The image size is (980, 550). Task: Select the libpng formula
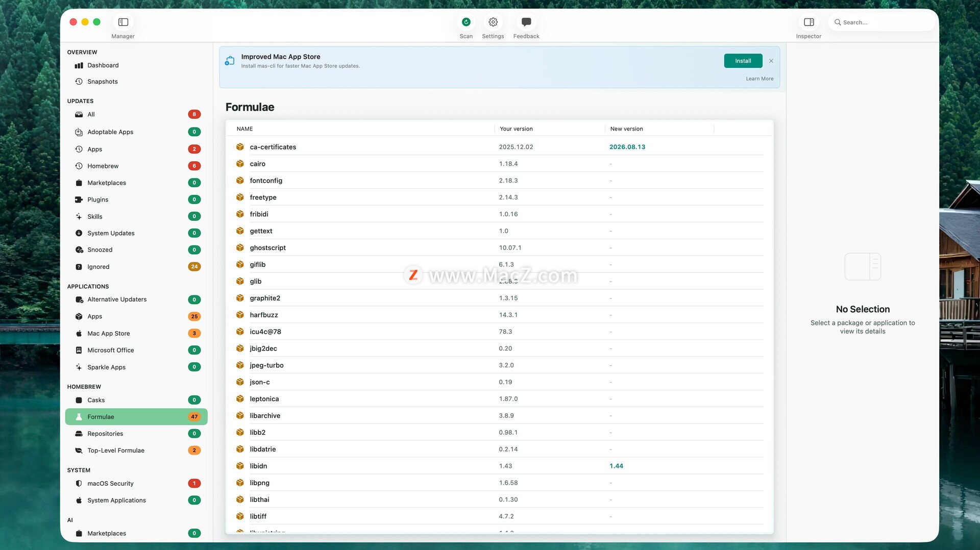pyautogui.click(x=500, y=483)
